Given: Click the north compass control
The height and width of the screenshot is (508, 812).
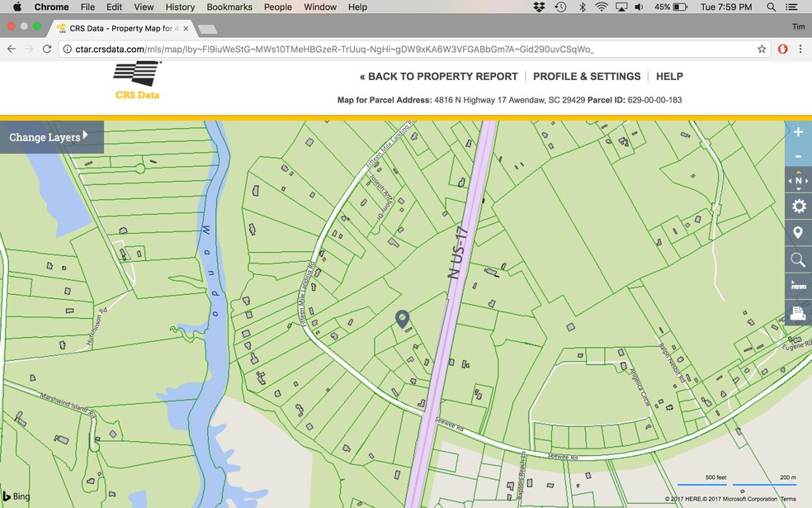Looking at the screenshot, I should click(x=798, y=181).
